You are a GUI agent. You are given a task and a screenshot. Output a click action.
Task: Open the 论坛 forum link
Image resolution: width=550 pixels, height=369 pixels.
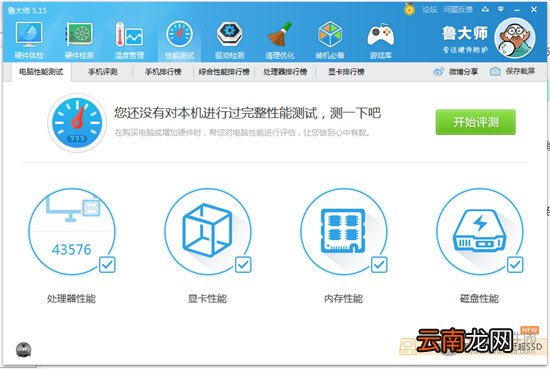[429, 10]
